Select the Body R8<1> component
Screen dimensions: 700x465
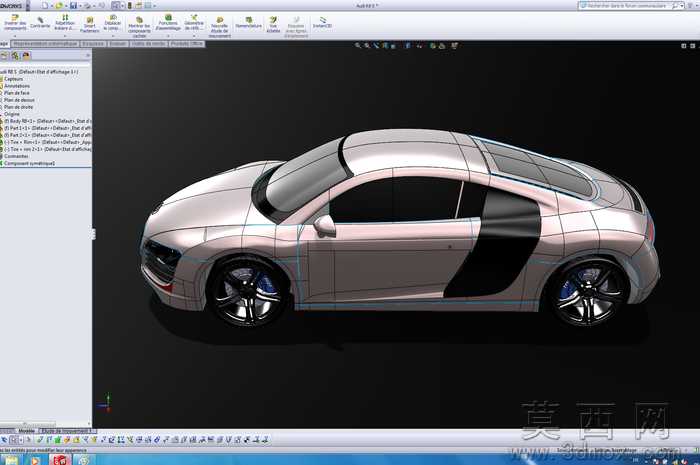[x=47, y=121]
